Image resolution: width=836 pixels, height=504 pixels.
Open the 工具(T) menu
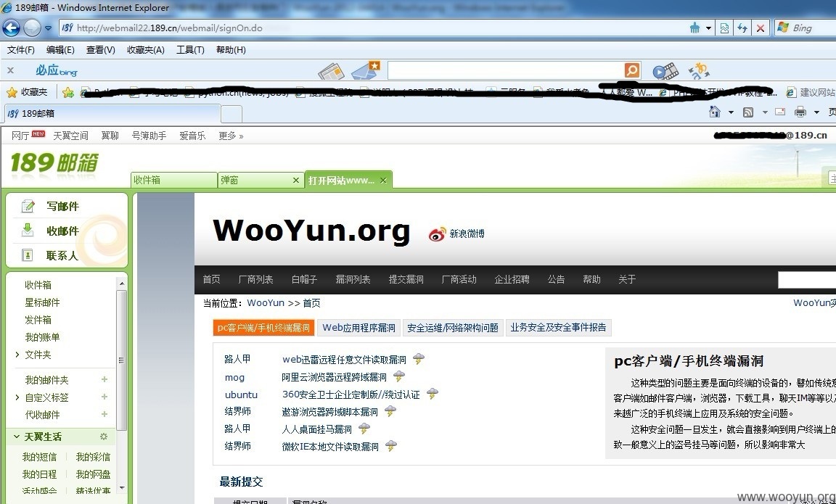190,49
